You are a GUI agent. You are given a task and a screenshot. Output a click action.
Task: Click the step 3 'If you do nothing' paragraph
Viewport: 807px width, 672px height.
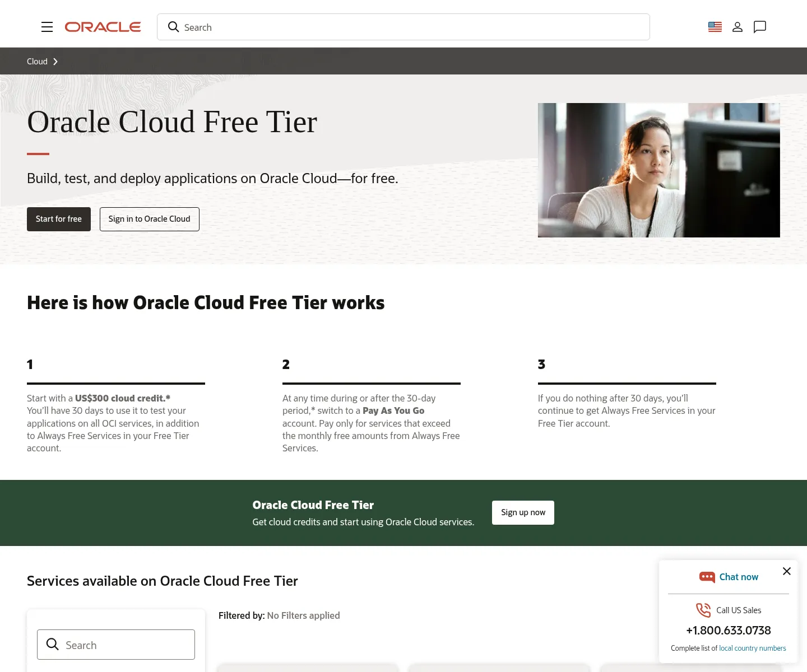tap(627, 410)
